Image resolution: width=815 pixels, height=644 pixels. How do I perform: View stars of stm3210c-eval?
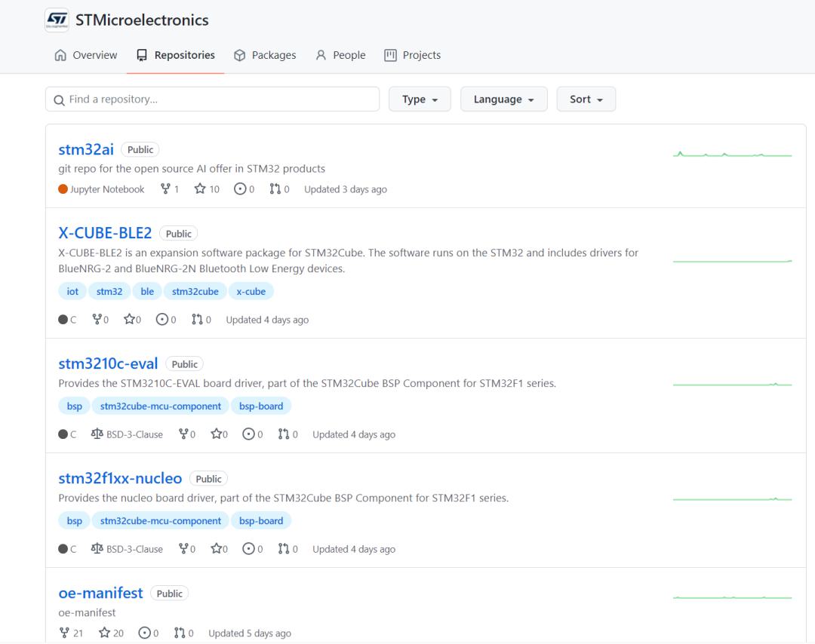pos(219,434)
